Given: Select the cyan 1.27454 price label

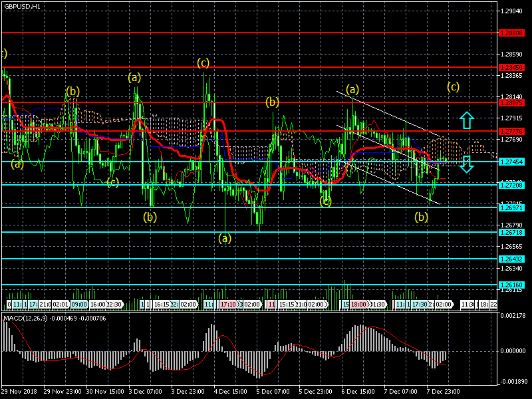Looking at the screenshot, I should [x=512, y=162].
